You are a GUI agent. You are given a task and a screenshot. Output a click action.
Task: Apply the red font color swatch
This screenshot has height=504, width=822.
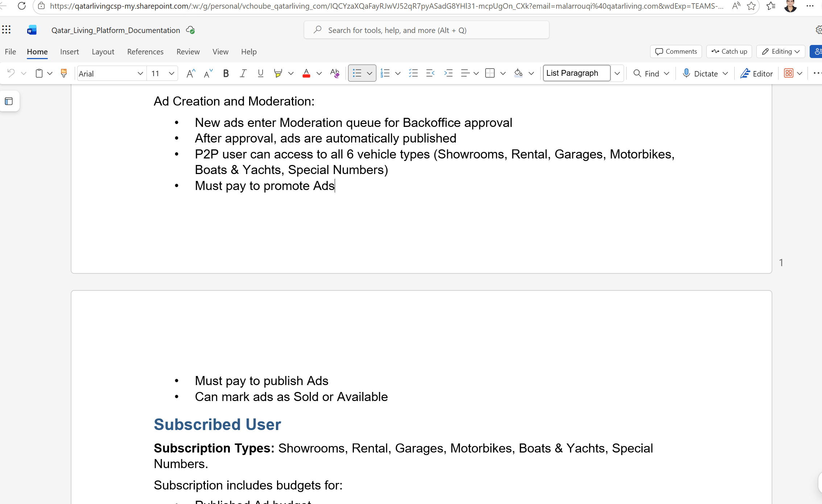coord(306,74)
